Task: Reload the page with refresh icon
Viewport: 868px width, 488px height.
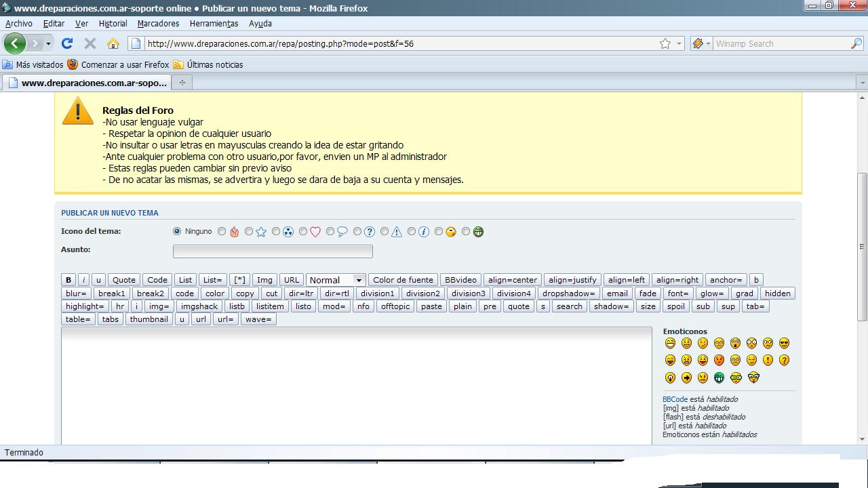Action: [66, 43]
